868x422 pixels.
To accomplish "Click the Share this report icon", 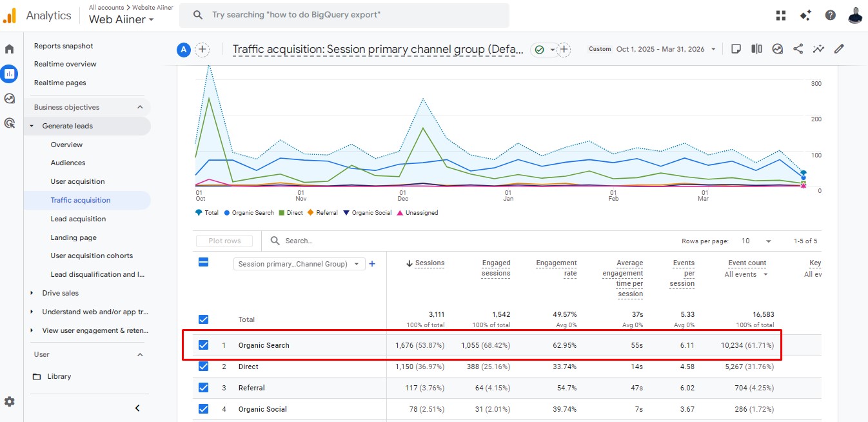I will click(x=798, y=49).
